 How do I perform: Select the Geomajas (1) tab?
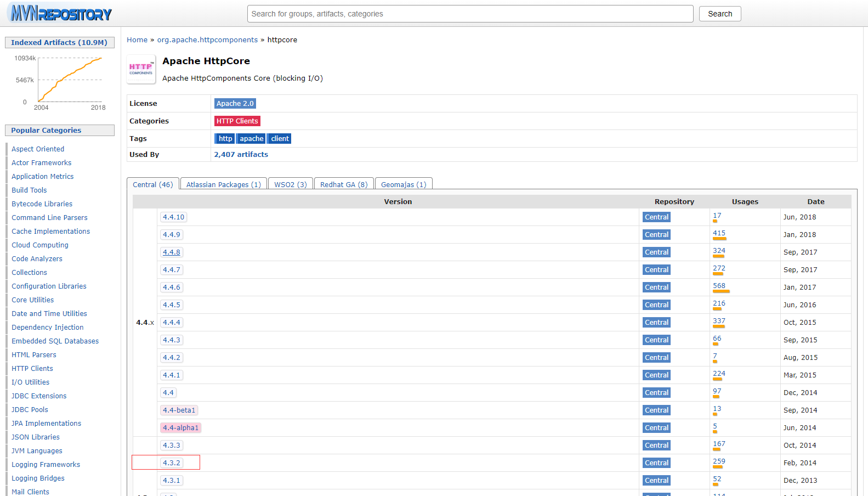point(404,184)
